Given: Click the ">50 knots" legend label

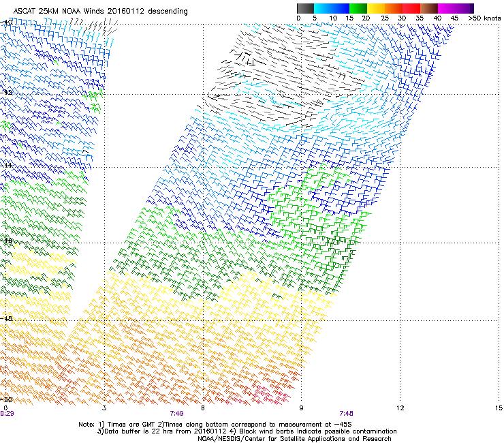Looking at the screenshot, I should pyautogui.click(x=484, y=18).
